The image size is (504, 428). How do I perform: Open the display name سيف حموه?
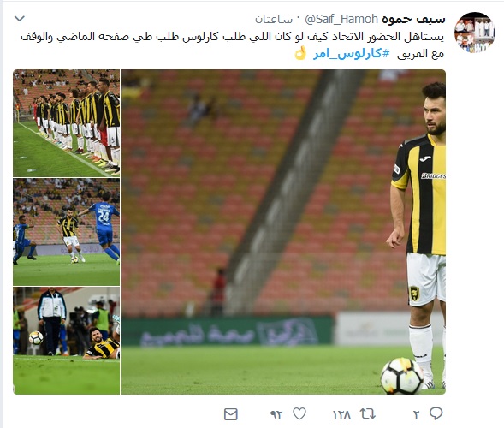413,20
